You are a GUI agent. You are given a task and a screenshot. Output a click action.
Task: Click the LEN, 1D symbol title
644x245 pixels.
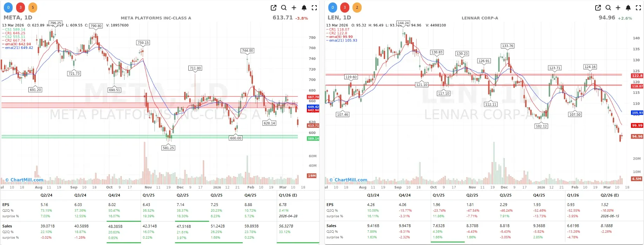point(339,18)
